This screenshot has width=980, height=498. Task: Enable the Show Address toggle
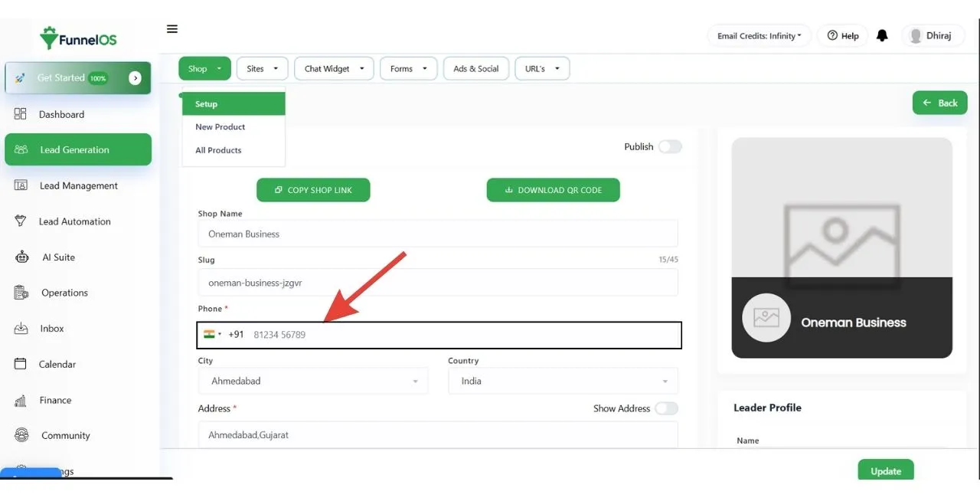point(665,408)
